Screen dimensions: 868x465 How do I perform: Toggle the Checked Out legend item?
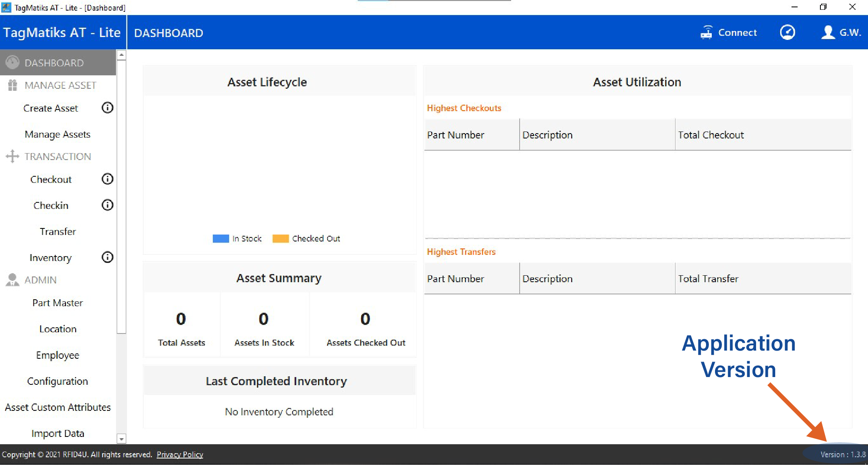[x=316, y=239]
